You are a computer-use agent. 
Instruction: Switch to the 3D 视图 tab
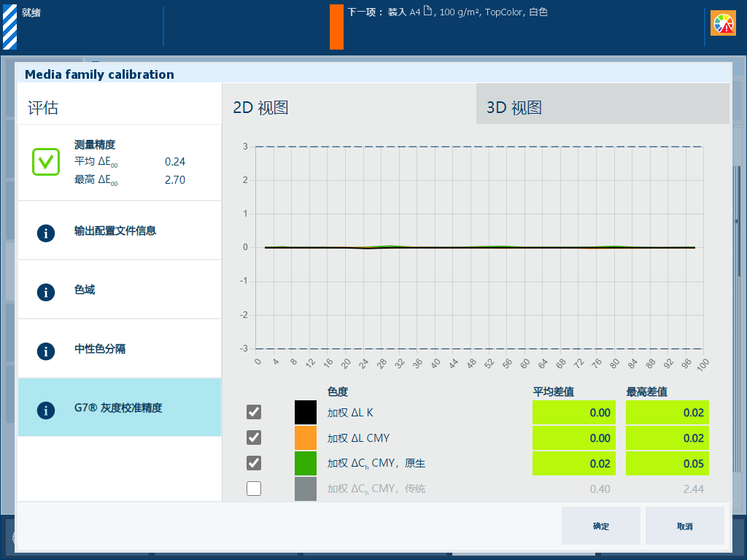[x=603, y=104]
